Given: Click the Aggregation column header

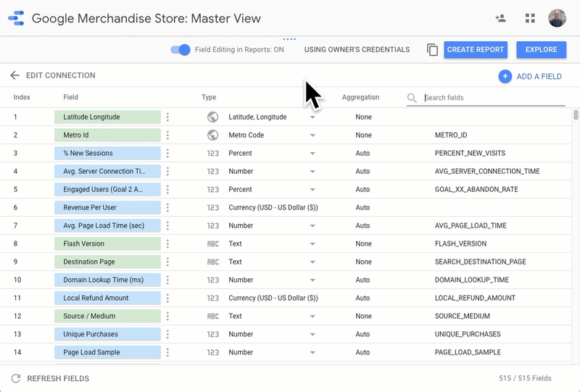Looking at the screenshot, I should coord(360,97).
